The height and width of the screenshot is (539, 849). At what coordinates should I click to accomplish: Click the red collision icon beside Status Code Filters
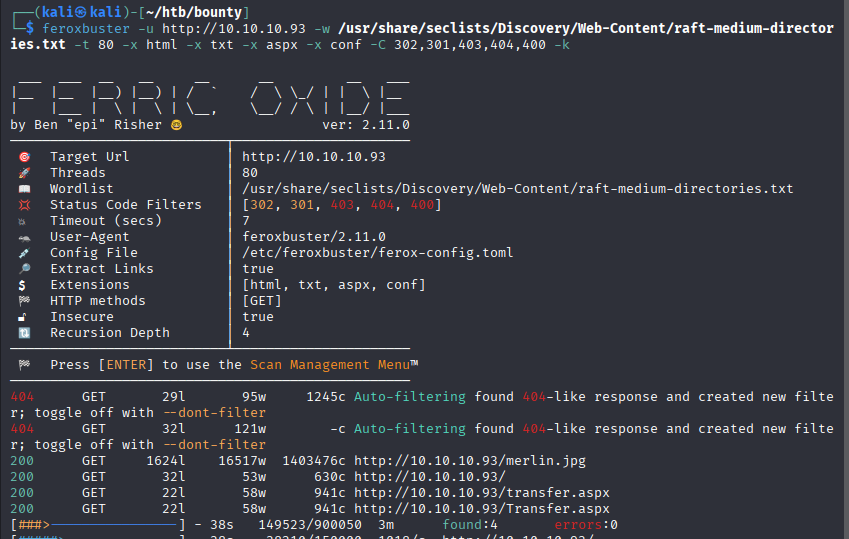click(x=24, y=205)
